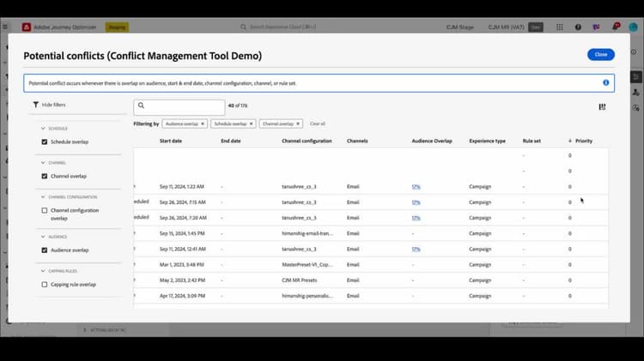The width and height of the screenshot is (644, 361).
Task: Open the column settings icon above table
Action: point(602,107)
